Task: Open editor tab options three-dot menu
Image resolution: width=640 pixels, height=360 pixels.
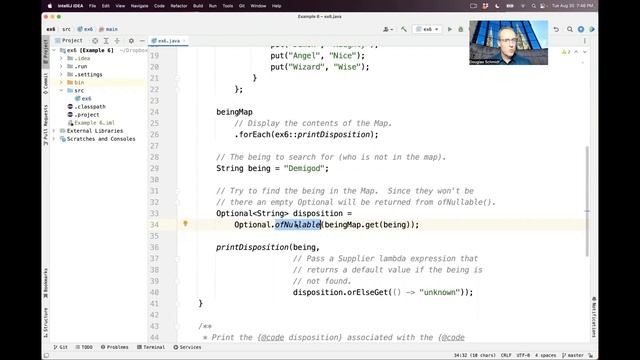Action: tap(584, 41)
